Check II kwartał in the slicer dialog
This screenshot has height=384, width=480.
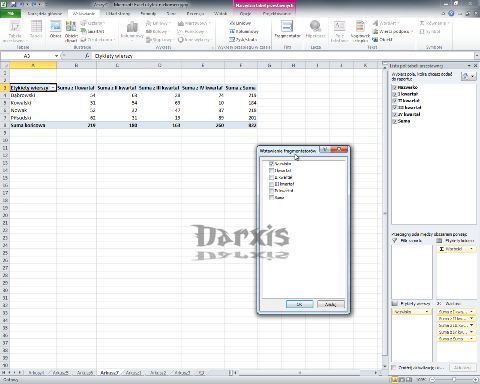271,177
